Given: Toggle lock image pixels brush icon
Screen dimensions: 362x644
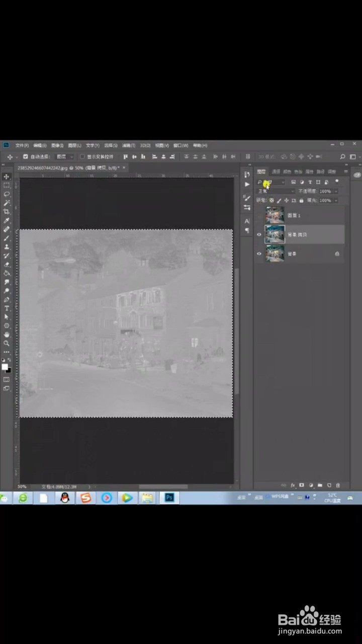Looking at the screenshot, I should point(280,200).
